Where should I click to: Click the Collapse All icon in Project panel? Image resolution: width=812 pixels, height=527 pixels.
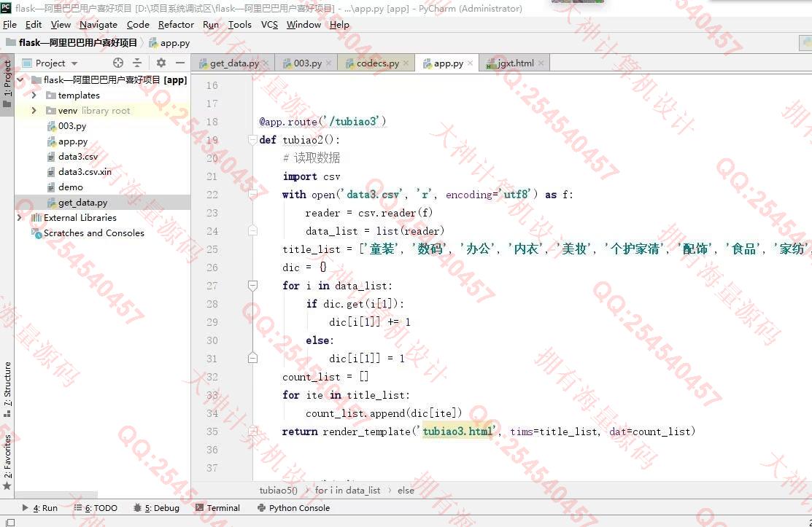point(137,63)
